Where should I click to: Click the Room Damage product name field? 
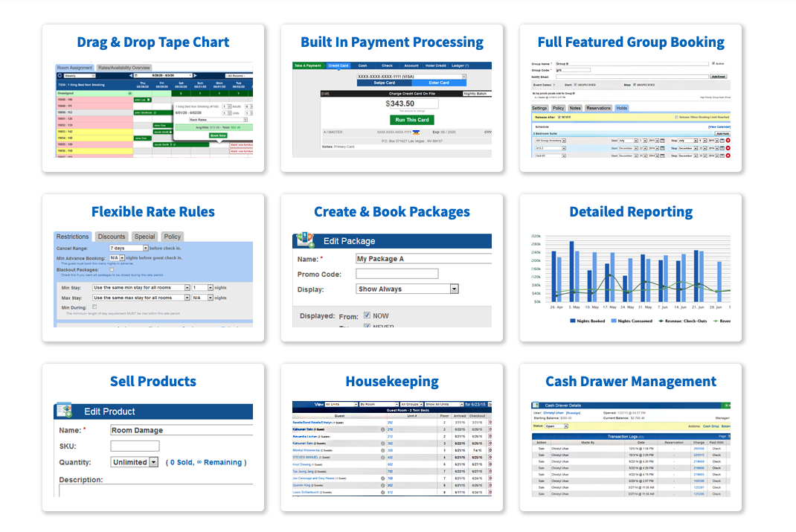point(182,430)
